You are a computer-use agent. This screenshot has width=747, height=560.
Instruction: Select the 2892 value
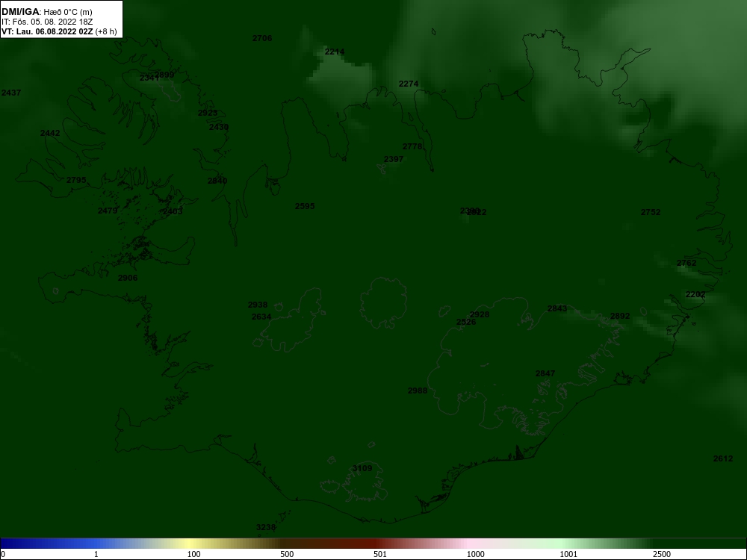(x=620, y=316)
